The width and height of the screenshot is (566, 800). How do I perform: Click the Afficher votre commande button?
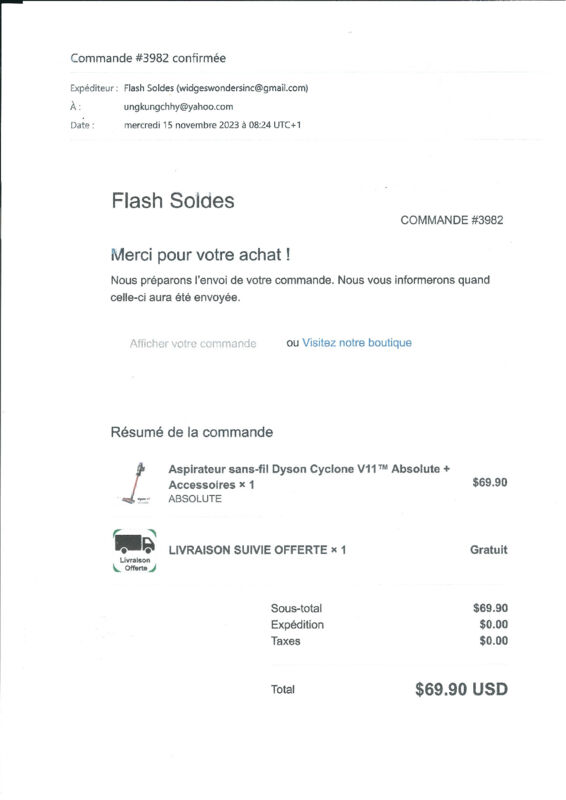[x=193, y=343]
